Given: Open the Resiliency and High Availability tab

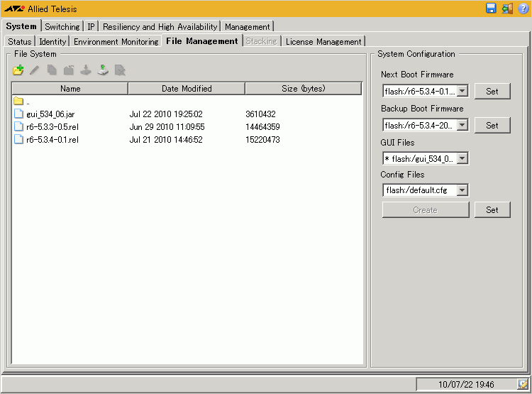Looking at the screenshot, I should [160, 26].
